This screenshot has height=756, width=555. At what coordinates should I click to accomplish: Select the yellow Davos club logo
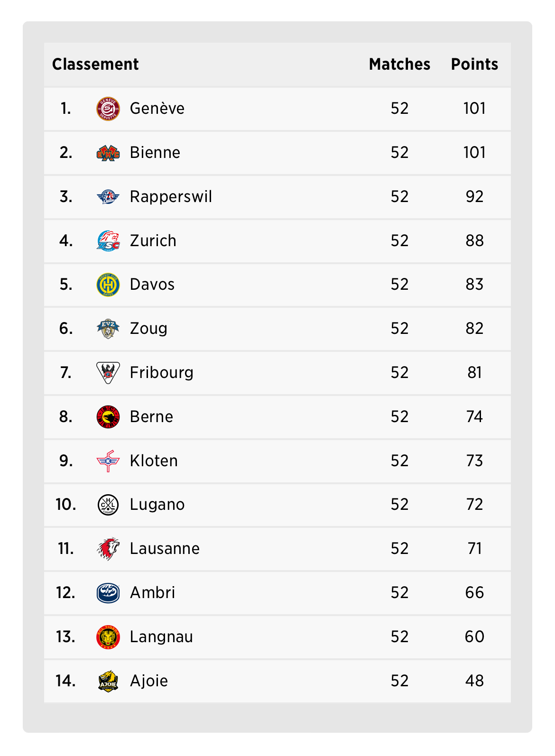coord(108,285)
